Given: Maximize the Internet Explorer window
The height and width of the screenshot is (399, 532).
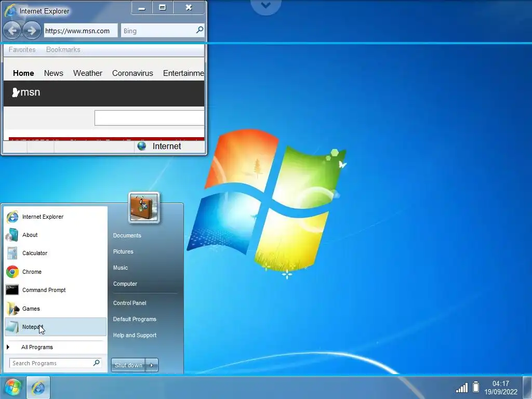Looking at the screenshot, I should [x=163, y=7].
